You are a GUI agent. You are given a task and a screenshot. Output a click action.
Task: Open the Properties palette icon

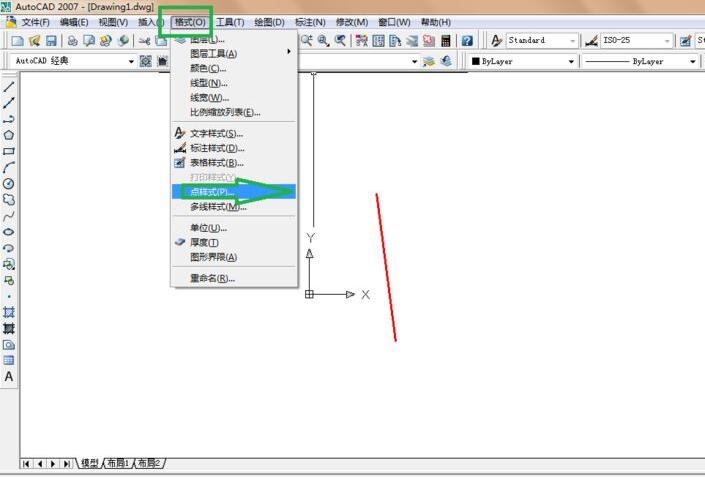click(361, 41)
